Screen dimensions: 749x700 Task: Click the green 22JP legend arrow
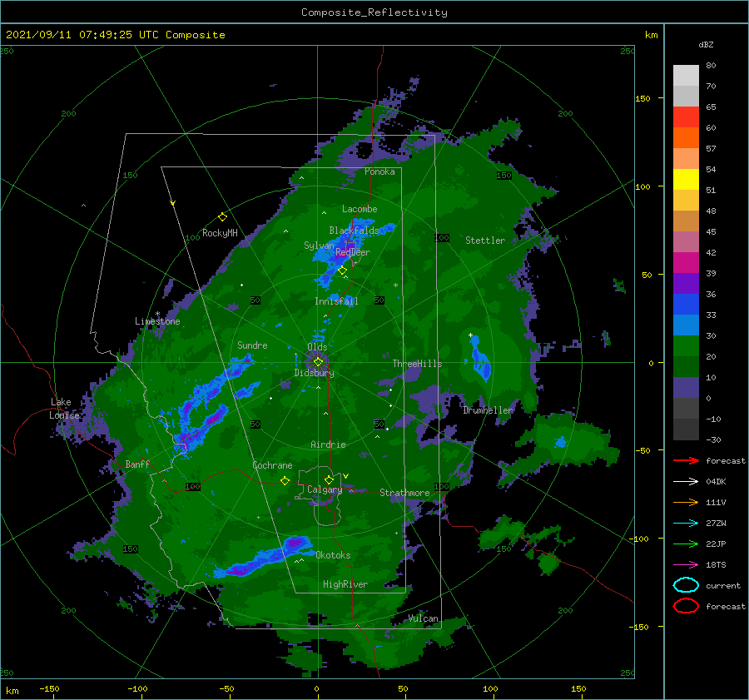tap(687, 544)
